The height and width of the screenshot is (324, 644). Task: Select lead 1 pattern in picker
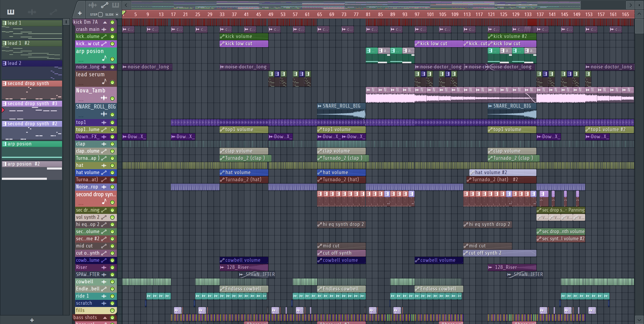(x=32, y=30)
